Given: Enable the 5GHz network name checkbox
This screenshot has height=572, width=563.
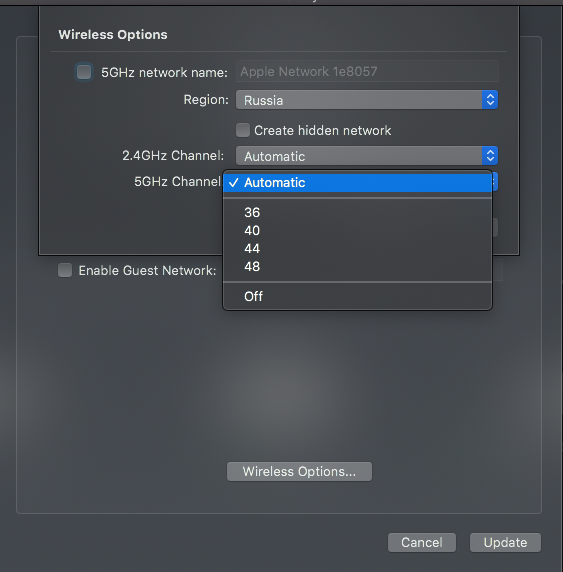Looking at the screenshot, I should [x=84, y=72].
